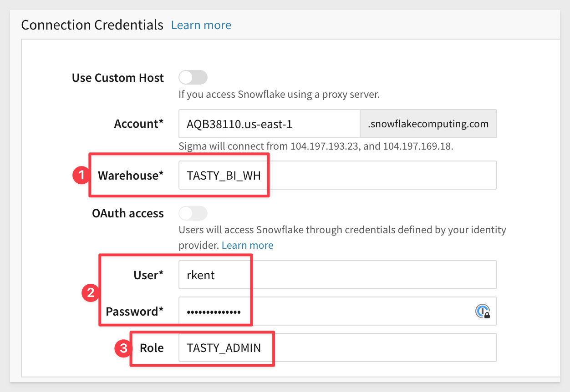Click the Account input field

tap(269, 124)
